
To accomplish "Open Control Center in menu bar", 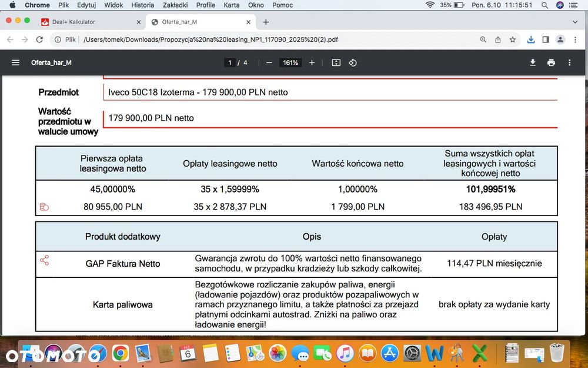I will tap(573, 5).
